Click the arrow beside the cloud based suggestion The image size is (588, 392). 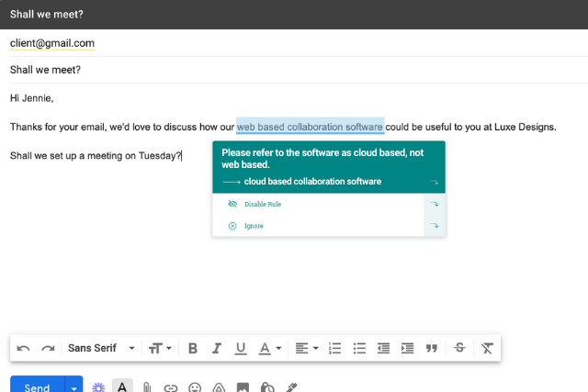point(435,182)
